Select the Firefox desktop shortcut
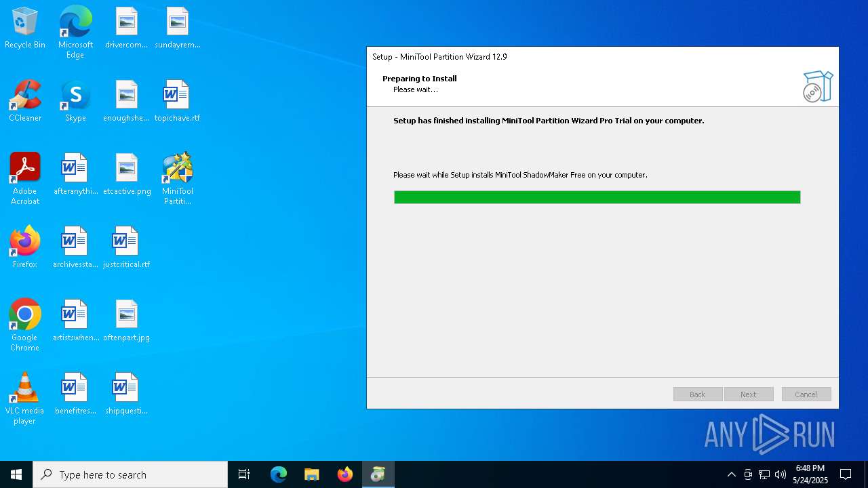Screen dimensions: 868x488 pos(25,248)
